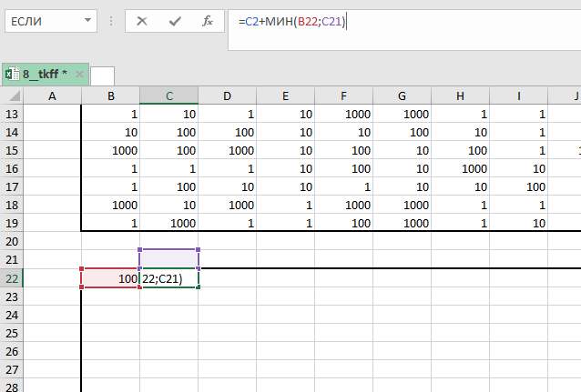Select the column F header
Screen dimensions: 581x392
point(343,95)
